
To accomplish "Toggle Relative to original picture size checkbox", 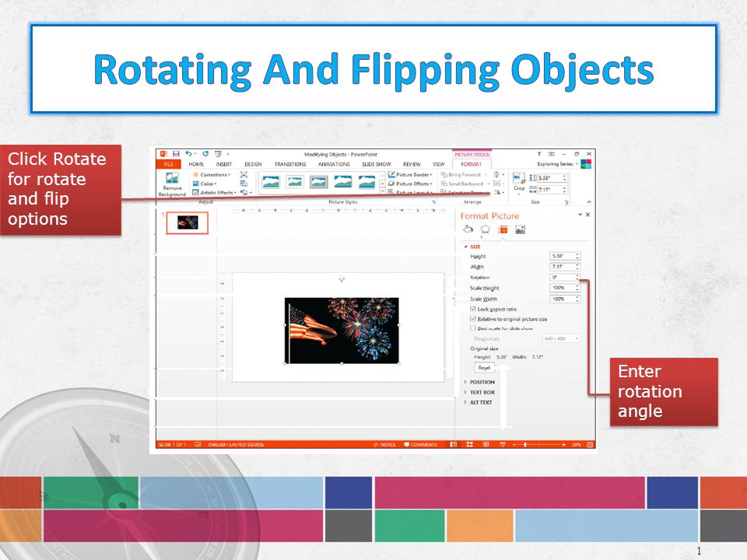I will (472, 319).
